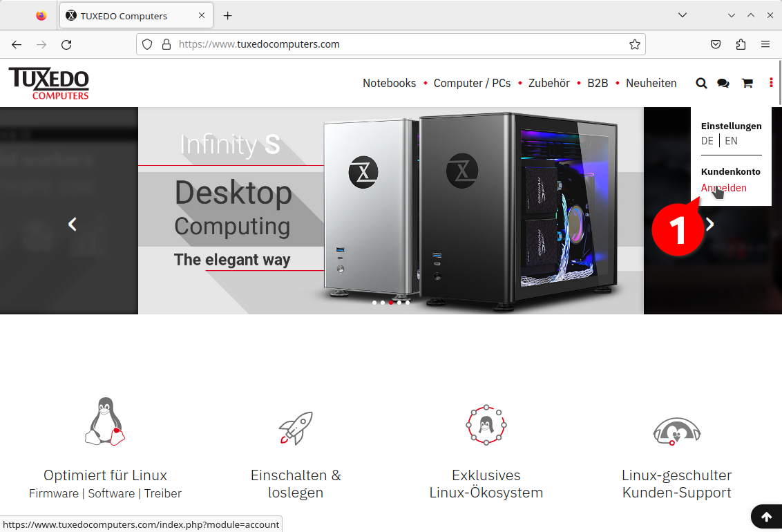Screen dimensions: 782x532
Task: Select the fifth carousel dot
Action: (408, 303)
